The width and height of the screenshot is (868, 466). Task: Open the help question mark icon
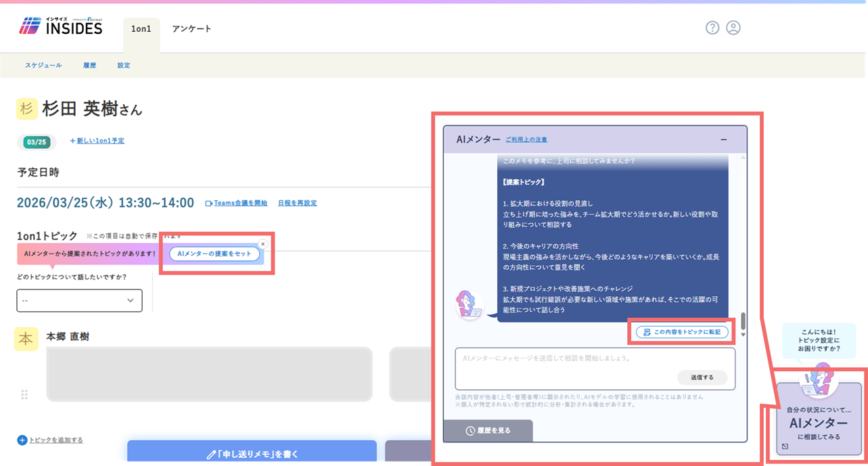click(712, 28)
